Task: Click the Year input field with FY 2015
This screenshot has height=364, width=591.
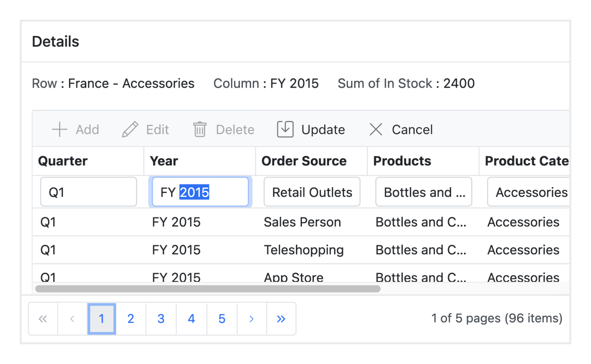Action: click(200, 192)
